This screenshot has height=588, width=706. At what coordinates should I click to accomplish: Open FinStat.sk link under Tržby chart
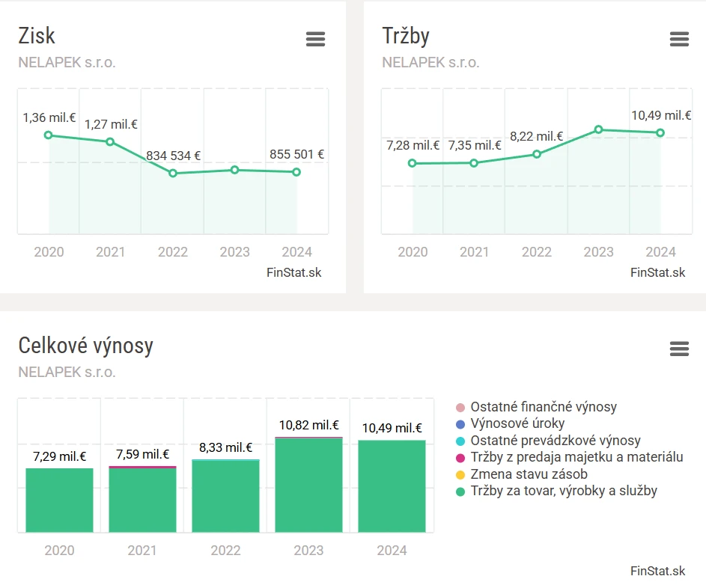[x=657, y=272]
